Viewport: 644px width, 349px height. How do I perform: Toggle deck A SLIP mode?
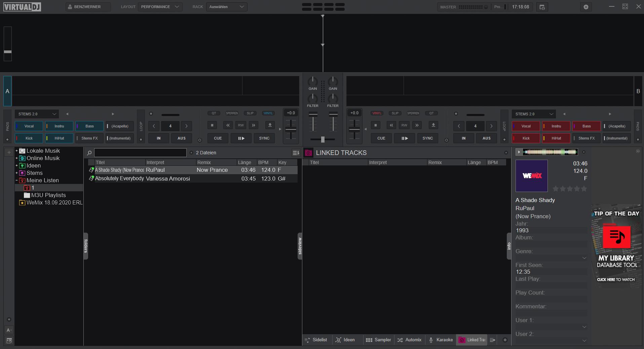pos(250,113)
